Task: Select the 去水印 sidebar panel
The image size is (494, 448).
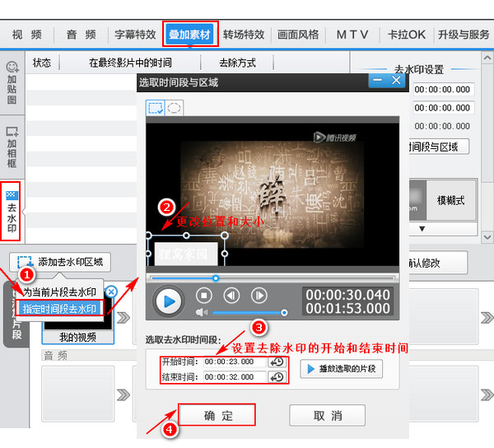Action: click(x=12, y=212)
